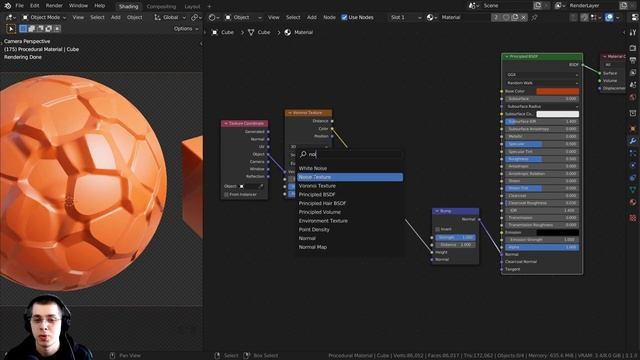Add a new workspace with plus icon
Image resolution: width=640 pixels, height=360 pixels.
(x=209, y=7)
